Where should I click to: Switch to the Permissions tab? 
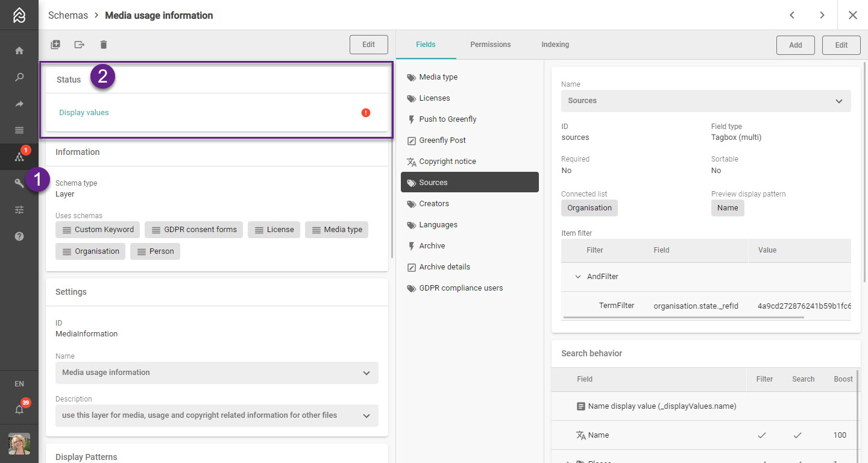[x=491, y=45]
